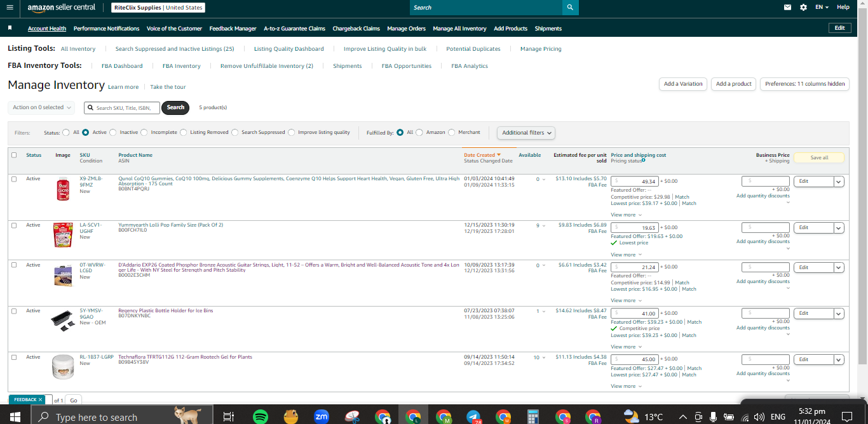
Task: Click the header Search input box
Action: (x=486, y=8)
